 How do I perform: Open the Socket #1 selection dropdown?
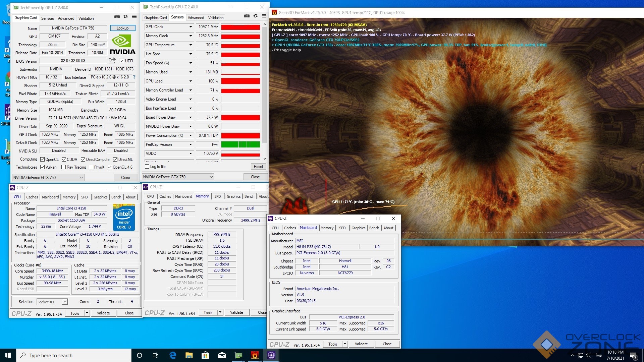point(52,302)
